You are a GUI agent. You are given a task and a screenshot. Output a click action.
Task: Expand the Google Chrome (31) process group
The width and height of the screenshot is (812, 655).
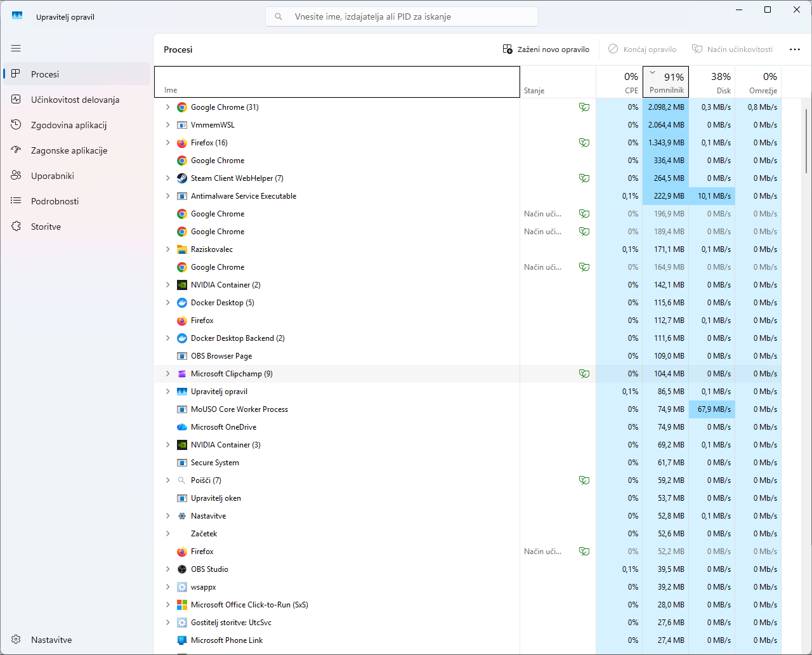click(168, 107)
